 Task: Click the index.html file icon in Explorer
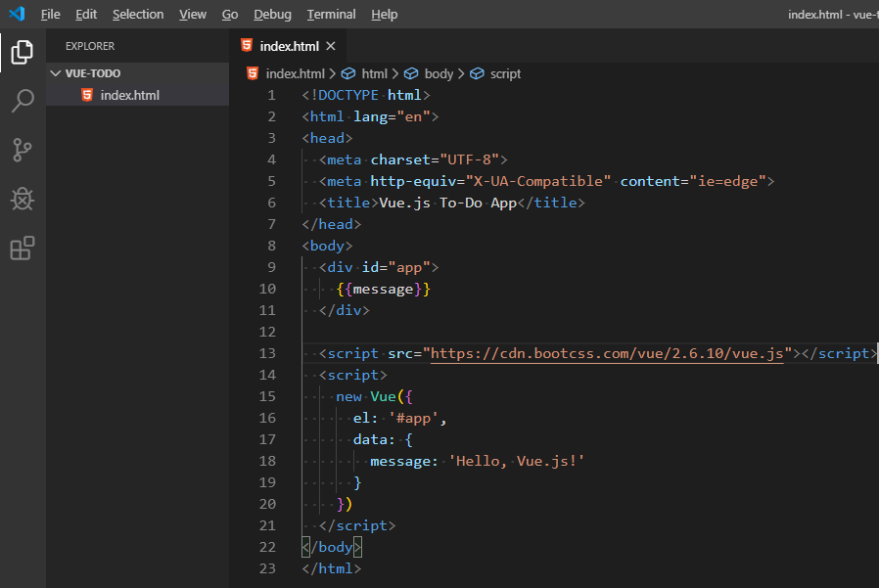87,94
